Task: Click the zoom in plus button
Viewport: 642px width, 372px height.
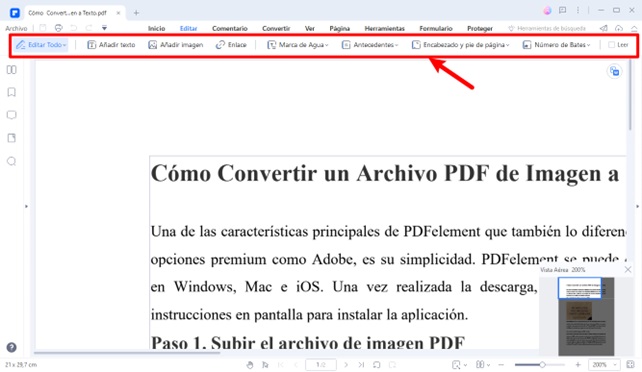Action: coord(578,365)
